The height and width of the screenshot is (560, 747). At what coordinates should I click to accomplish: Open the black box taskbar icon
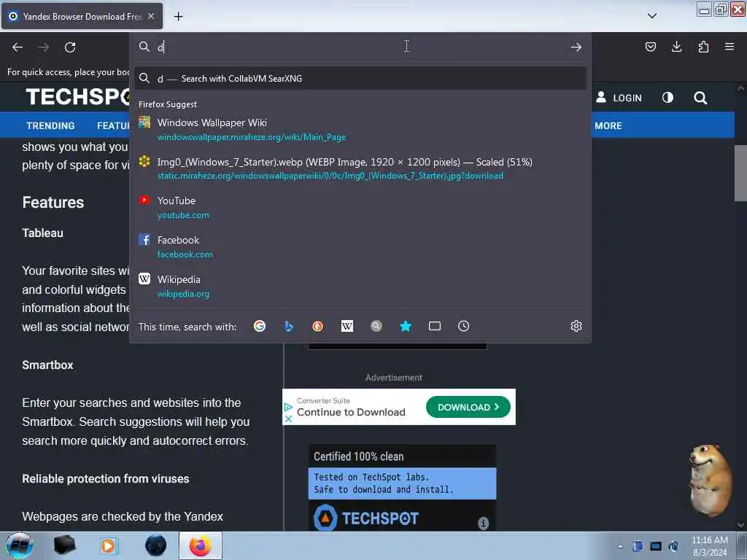64,545
